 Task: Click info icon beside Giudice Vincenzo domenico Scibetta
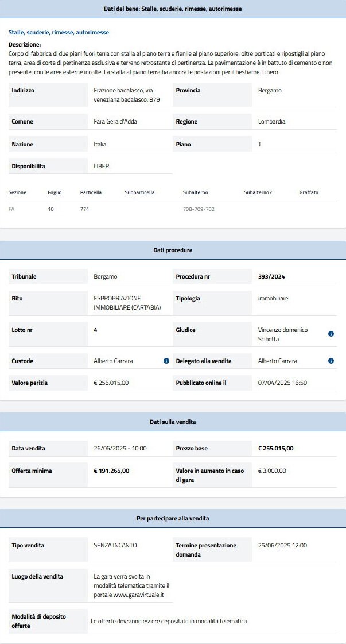click(331, 334)
